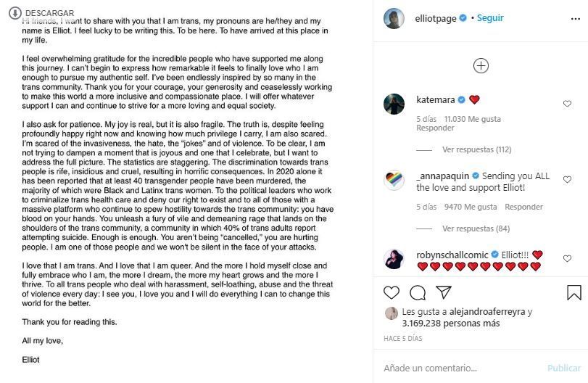Screen dimensions: 588x383
Task: Save the post with the bookmark icon
Action: tap(573, 292)
